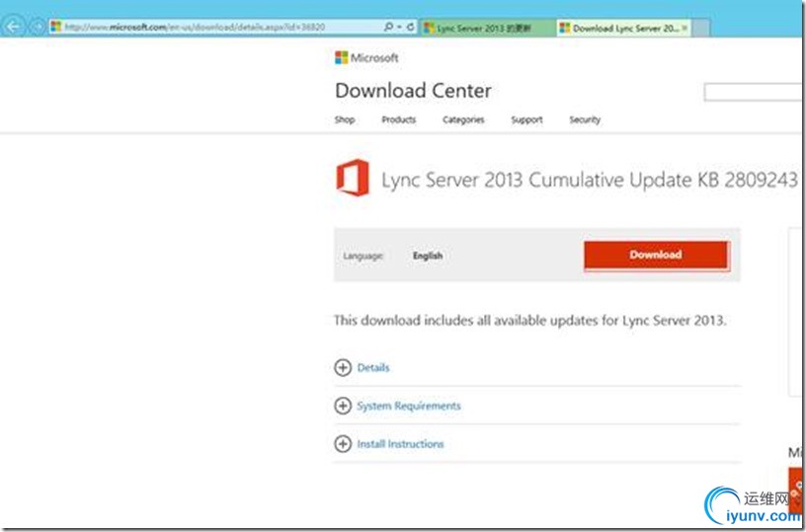
Task: Click the Download Center search box
Action: pyautogui.click(x=752, y=93)
